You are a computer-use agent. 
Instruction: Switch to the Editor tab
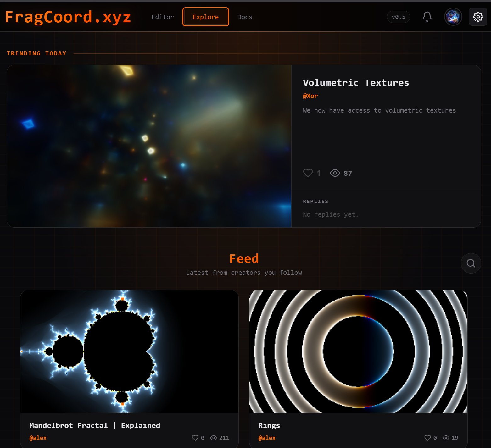point(162,17)
